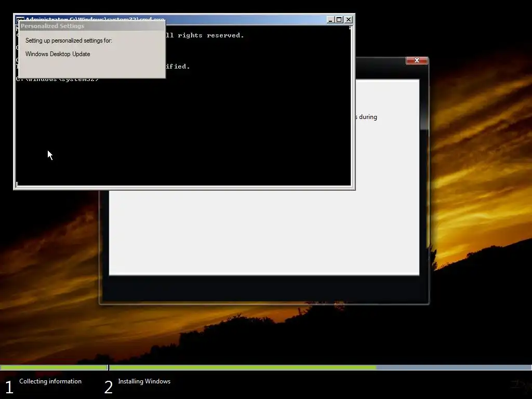The width and height of the screenshot is (532, 399).
Task: Click 'Windows Desktop Update' text
Action: point(58,54)
